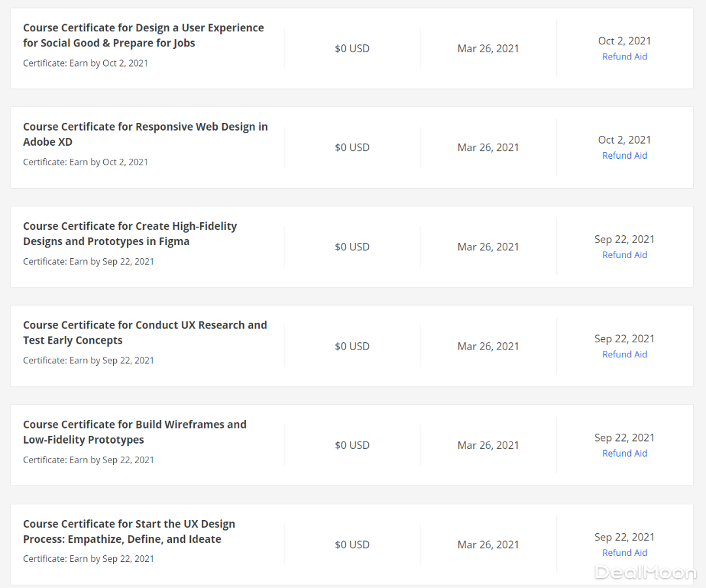Click Refund Aid for Design a User Experience
The height and width of the screenshot is (588, 706).
pos(624,57)
